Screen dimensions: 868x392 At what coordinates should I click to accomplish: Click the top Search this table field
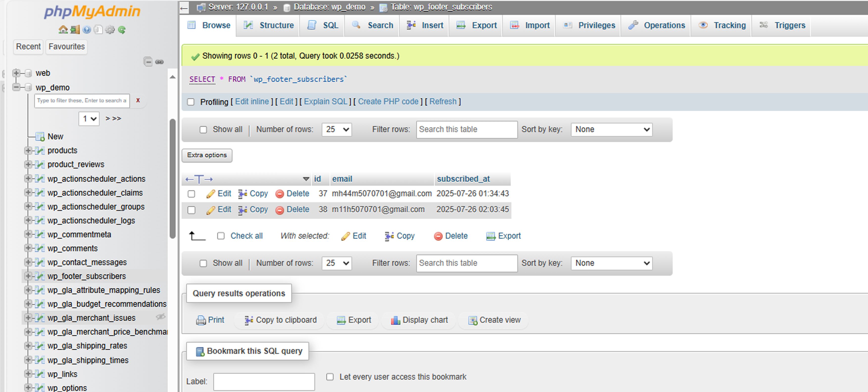click(x=466, y=130)
